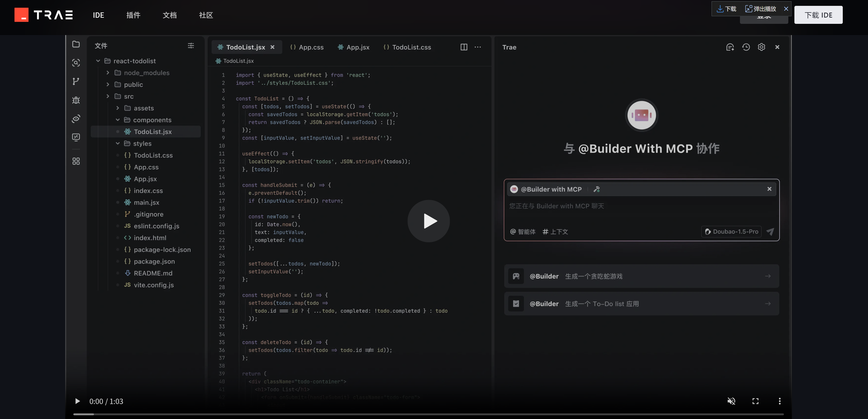Select suggestion 生成一个 To-Do list 应用
The width and height of the screenshot is (868, 419).
[642, 304]
